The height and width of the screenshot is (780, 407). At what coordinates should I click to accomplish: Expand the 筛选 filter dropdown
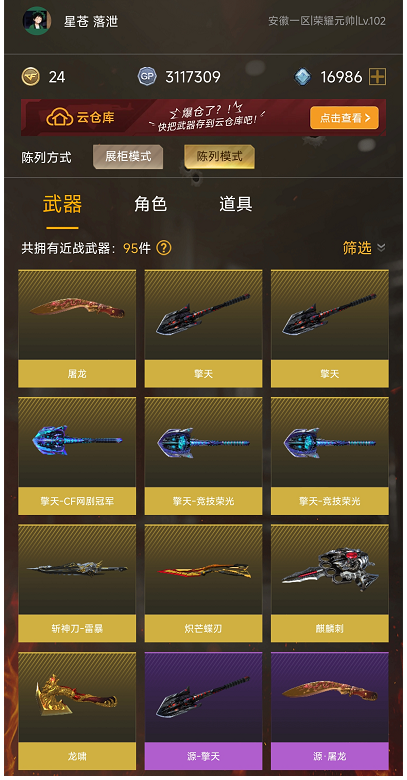point(364,248)
